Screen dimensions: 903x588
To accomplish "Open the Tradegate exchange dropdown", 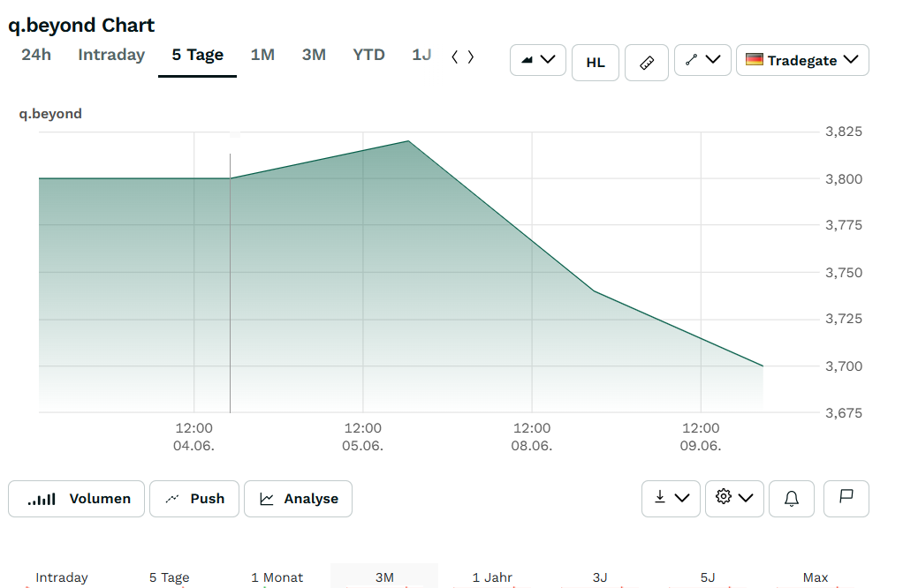I will tap(803, 60).
